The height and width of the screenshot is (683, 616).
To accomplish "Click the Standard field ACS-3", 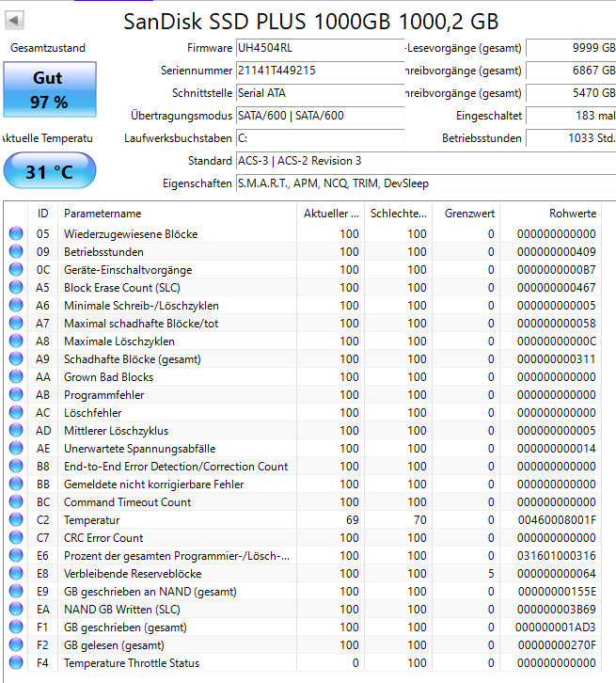I will coord(426,161).
